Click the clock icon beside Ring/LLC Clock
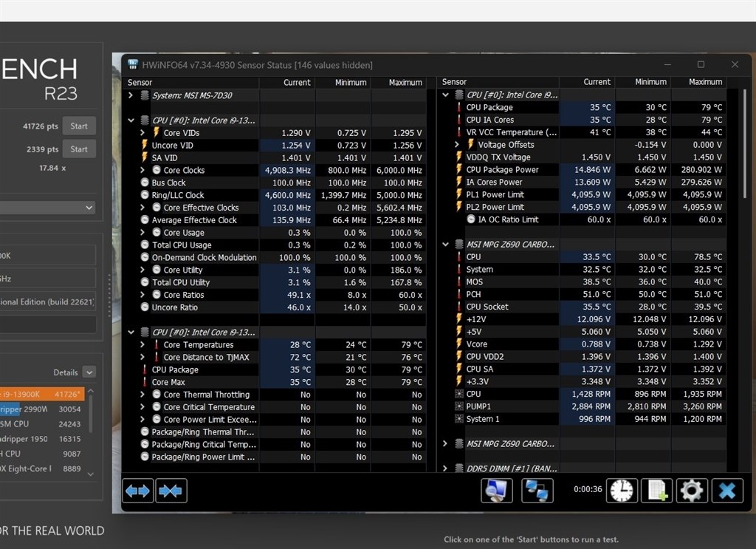The image size is (756, 549). click(145, 195)
